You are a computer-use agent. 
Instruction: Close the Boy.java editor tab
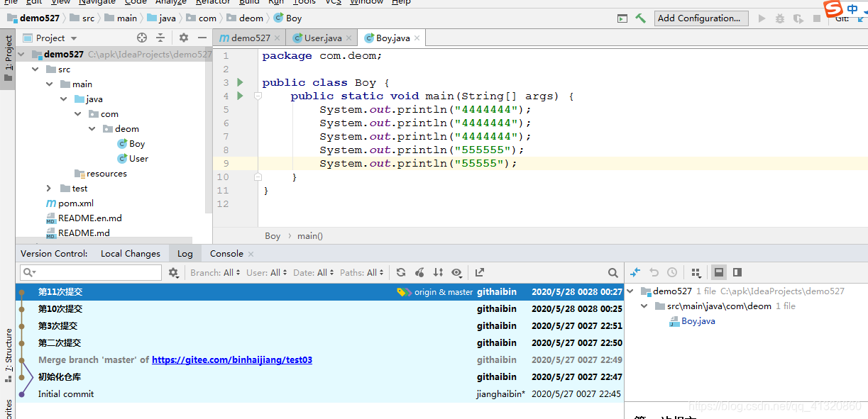tap(417, 38)
